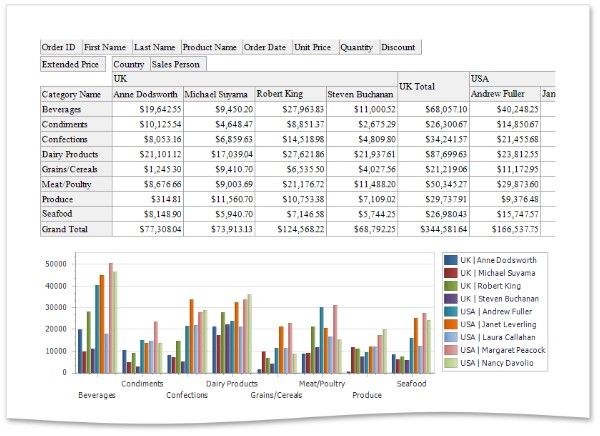Select the Product Name field header
Image resolution: width=600 pixels, height=436 pixels.
(x=209, y=46)
